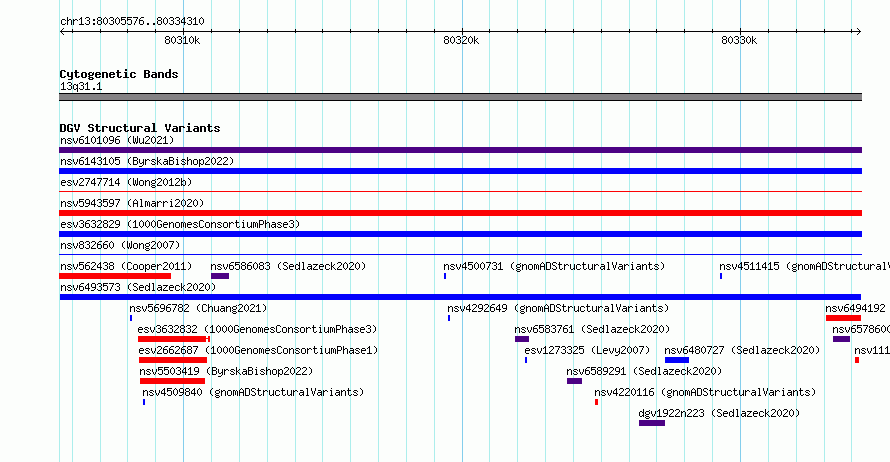
Task: Click the 13q31.1 cytogenetic band bar
Action: point(460,97)
